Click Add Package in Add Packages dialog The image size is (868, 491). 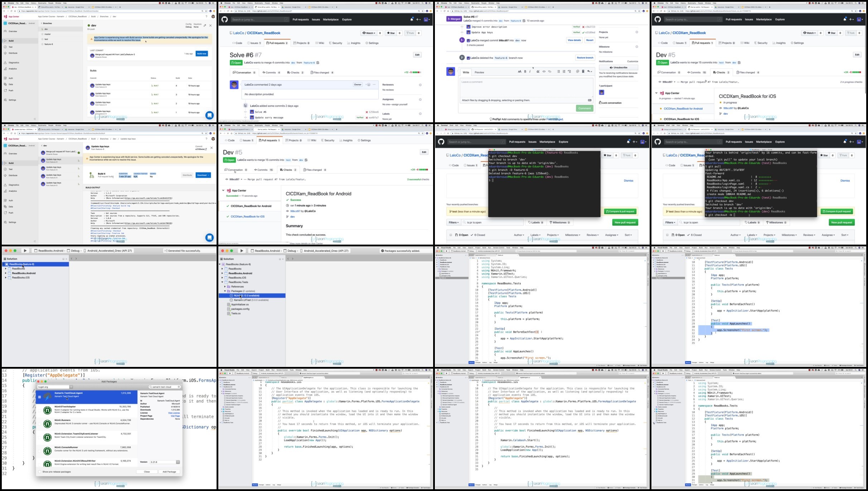point(169,472)
